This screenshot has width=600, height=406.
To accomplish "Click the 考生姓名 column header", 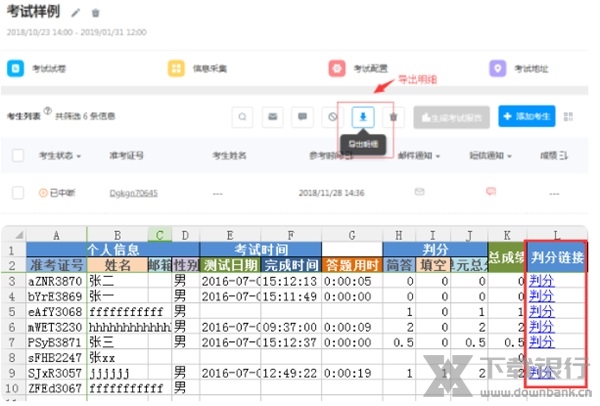I will tap(229, 156).
